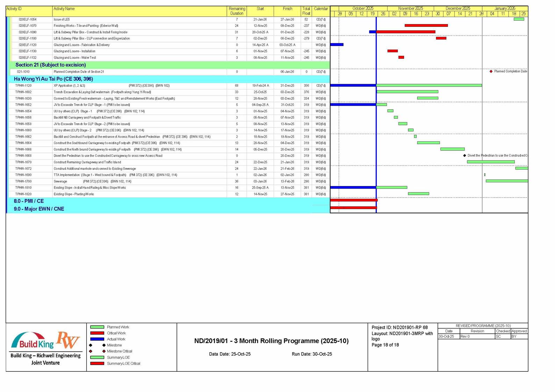Select the Planned Work green legend swatch
This screenshot has width=555, height=392.
coord(97,327)
